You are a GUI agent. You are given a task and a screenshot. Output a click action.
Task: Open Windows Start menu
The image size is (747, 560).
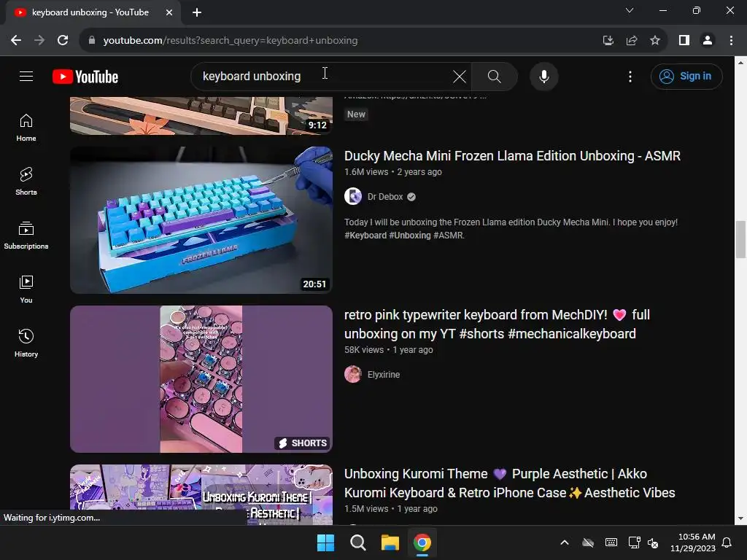click(326, 542)
